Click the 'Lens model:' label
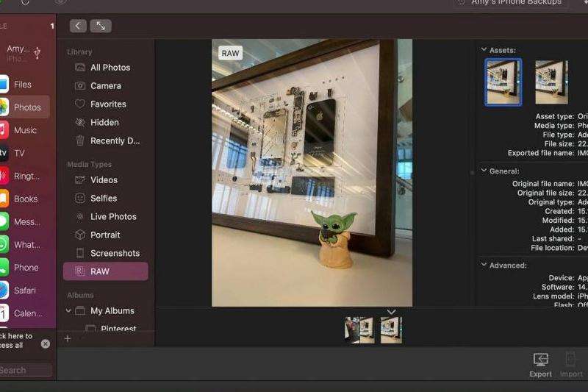The image size is (588, 392). pyautogui.click(x=553, y=296)
